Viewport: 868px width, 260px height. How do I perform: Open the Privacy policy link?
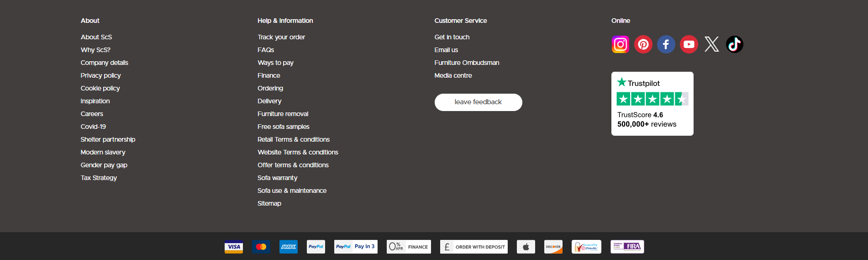[100, 75]
